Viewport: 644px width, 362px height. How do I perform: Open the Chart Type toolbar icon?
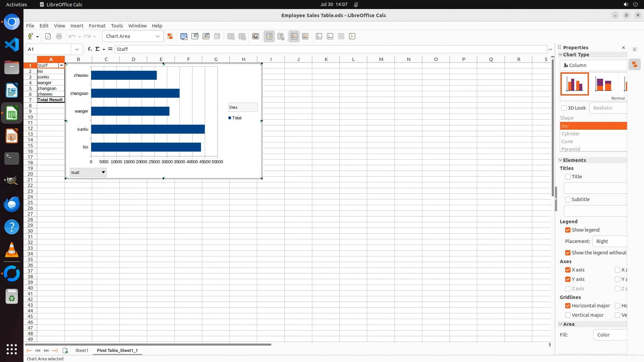[184, 37]
